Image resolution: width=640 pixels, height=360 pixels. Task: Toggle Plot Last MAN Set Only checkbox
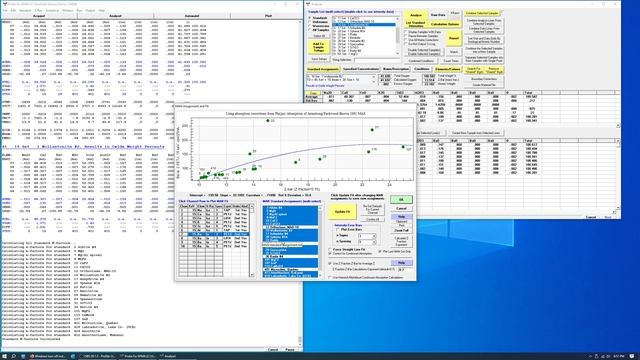click(x=395, y=251)
